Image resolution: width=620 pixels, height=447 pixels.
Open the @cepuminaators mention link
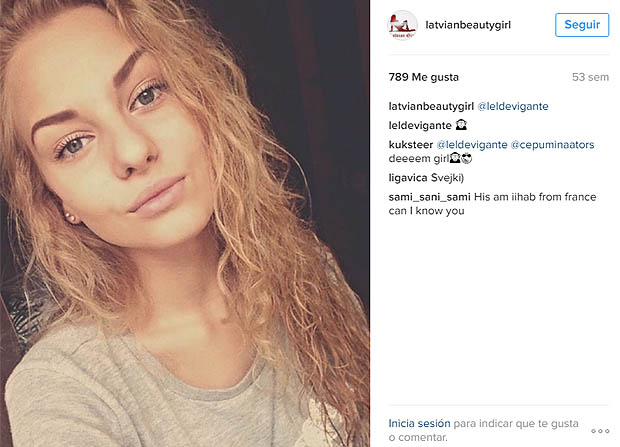[552, 145]
